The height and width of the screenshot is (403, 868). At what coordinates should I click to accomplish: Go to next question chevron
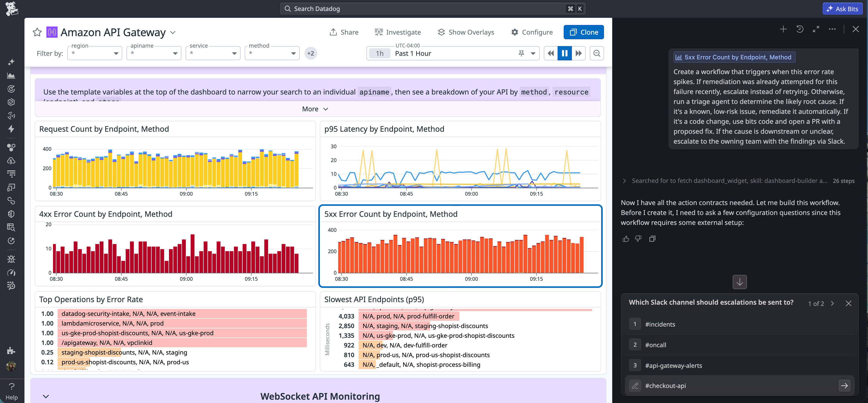833,304
